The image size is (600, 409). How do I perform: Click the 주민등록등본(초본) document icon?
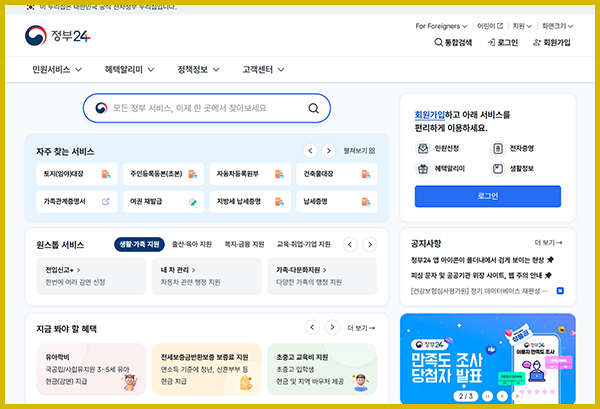coord(192,174)
